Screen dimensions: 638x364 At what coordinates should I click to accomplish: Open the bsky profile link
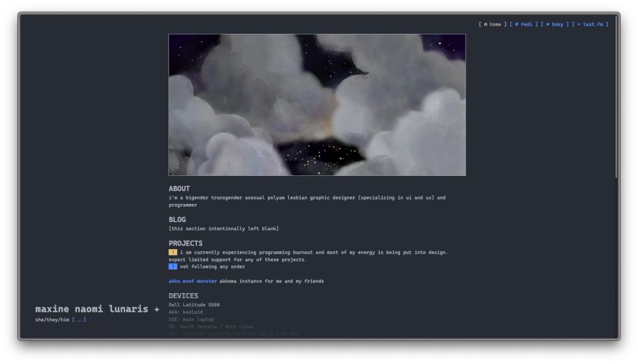(x=554, y=24)
